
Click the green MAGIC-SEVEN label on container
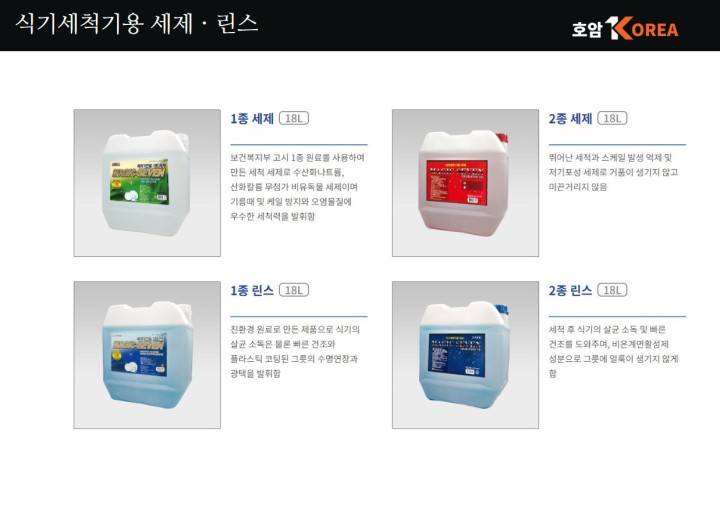click(139, 182)
